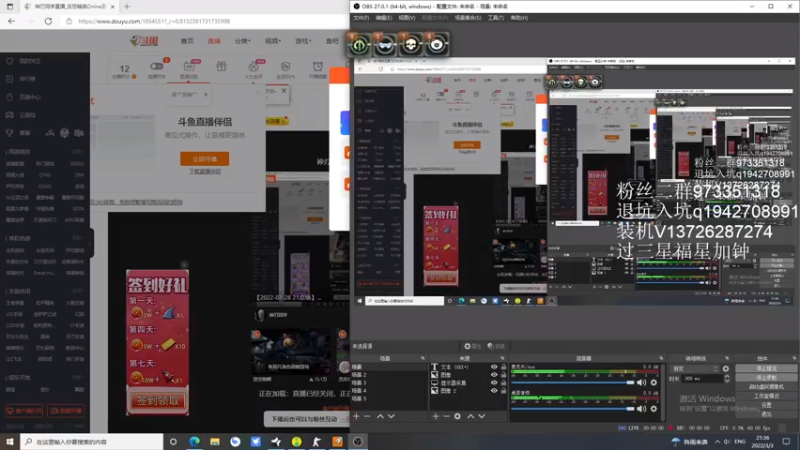Open the scene transition settings gear
Screen dimensions: 800x450
click(x=726, y=369)
